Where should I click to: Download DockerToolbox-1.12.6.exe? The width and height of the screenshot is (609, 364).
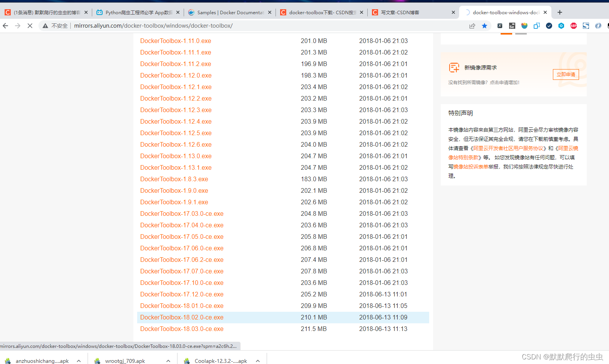pos(176,144)
